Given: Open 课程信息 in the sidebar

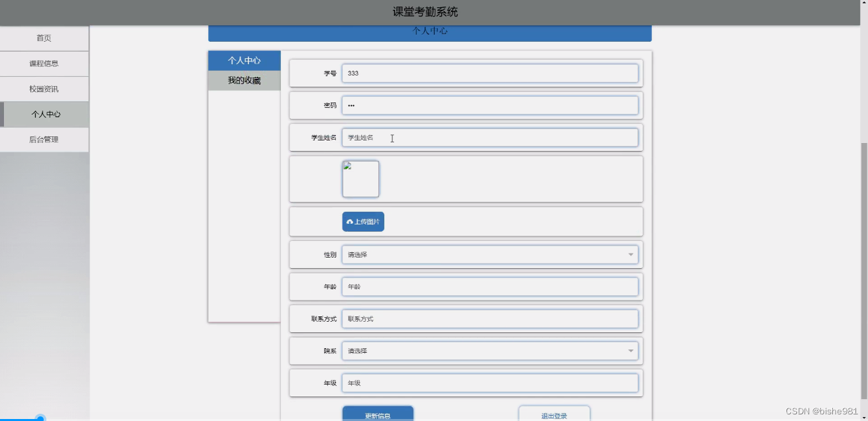Looking at the screenshot, I should point(44,64).
